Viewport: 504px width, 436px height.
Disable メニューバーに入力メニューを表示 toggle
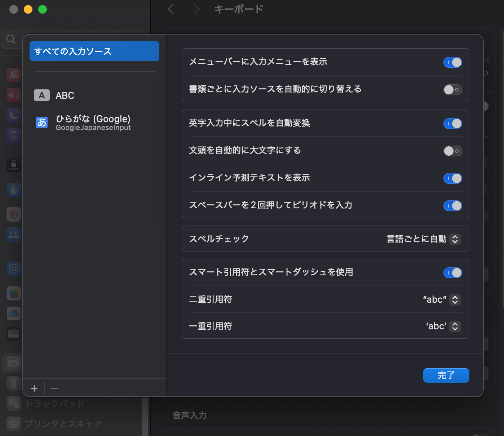coord(452,62)
